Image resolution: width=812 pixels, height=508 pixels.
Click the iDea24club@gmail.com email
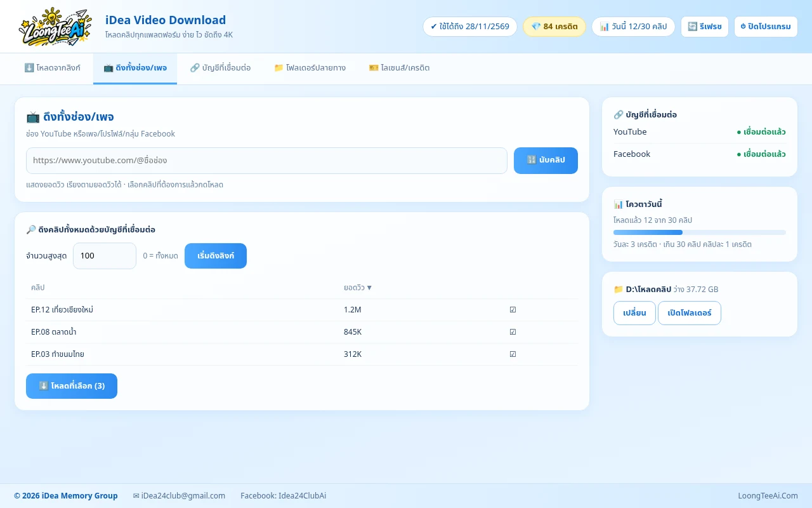[x=183, y=496]
